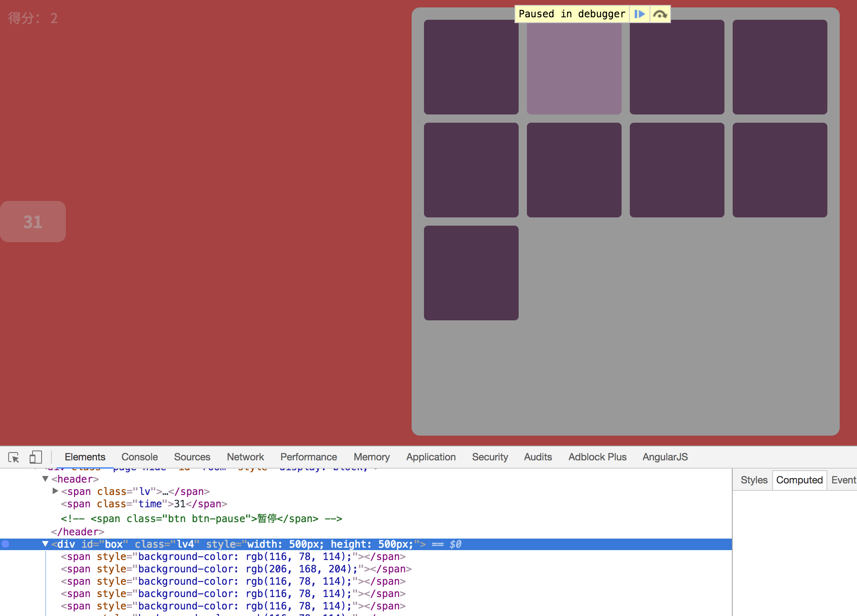Open the Adblock Plus tab
This screenshot has width=857, height=616.
pyautogui.click(x=597, y=457)
